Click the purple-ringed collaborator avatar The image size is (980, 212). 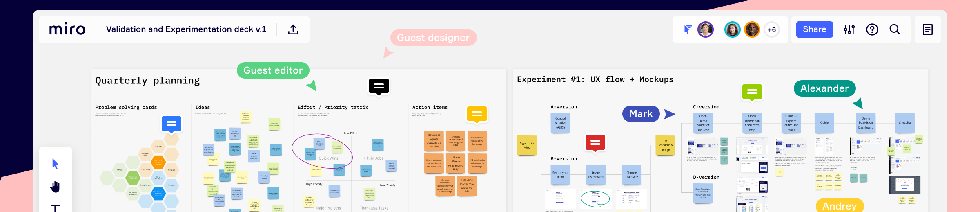pyautogui.click(x=705, y=29)
